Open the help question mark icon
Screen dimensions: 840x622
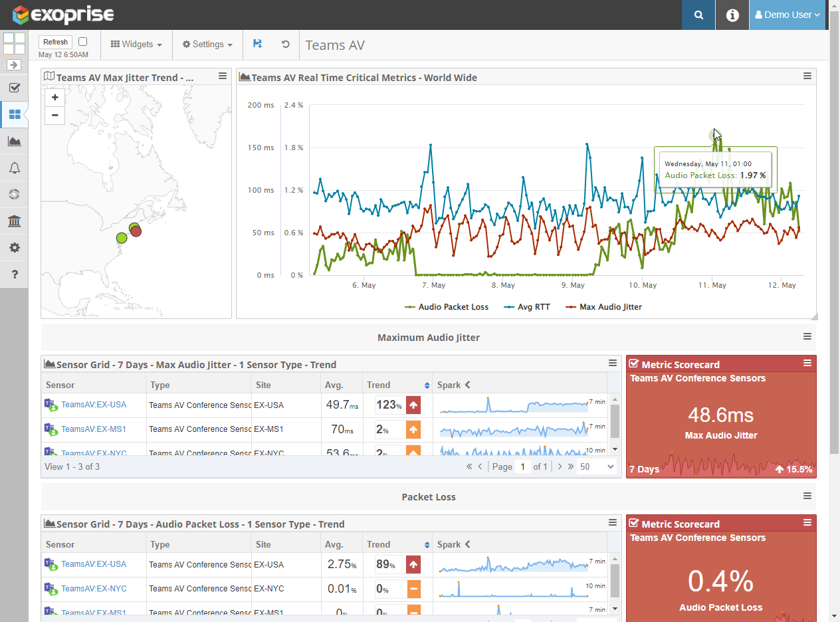pyautogui.click(x=14, y=274)
